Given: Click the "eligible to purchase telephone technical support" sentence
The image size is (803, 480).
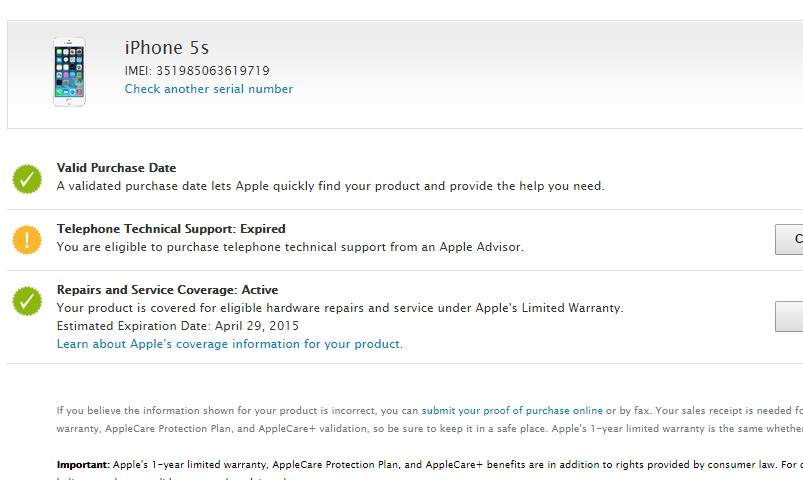Looking at the screenshot, I should (289, 247).
